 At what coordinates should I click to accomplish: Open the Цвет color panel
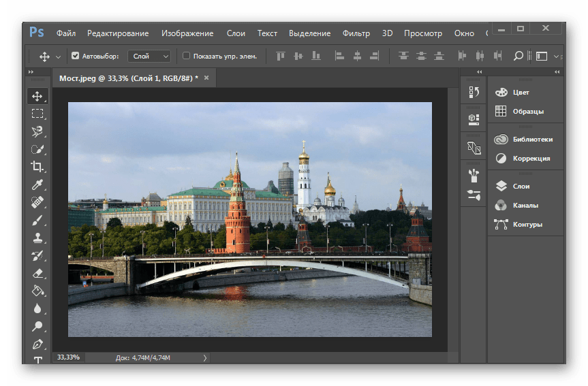521,92
